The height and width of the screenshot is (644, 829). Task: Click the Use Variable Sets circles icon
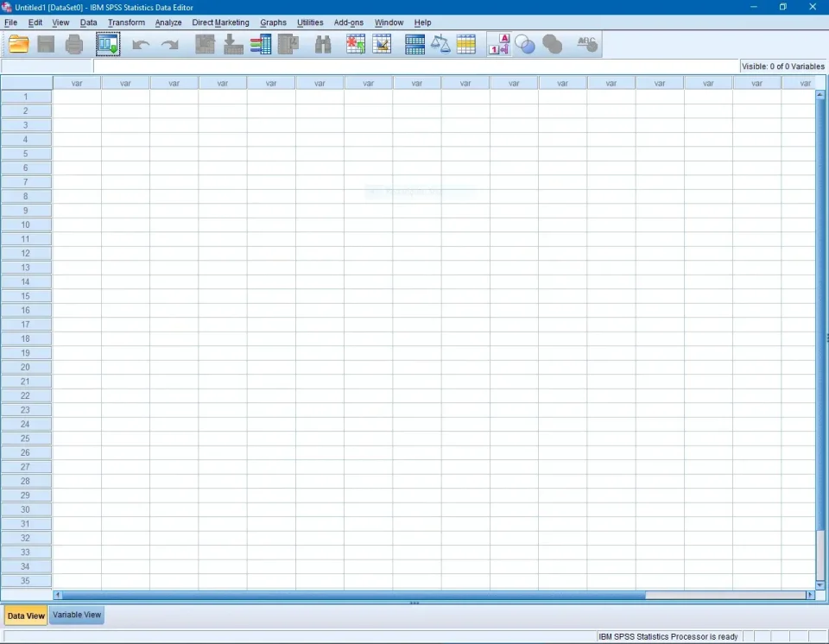pyautogui.click(x=525, y=44)
